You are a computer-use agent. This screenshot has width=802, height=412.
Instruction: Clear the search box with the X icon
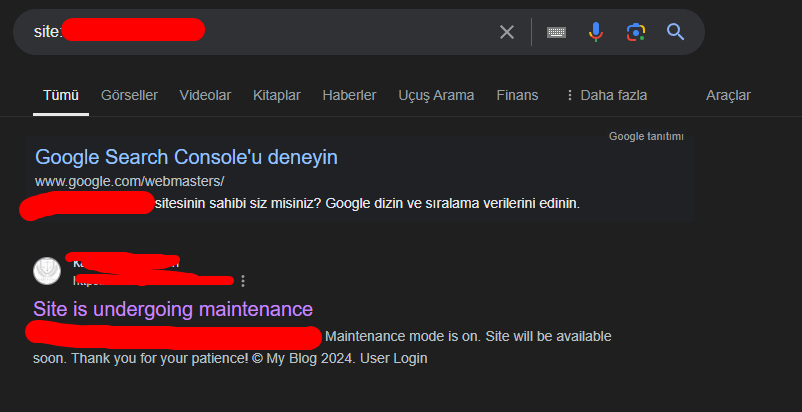(x=506, y=32)
